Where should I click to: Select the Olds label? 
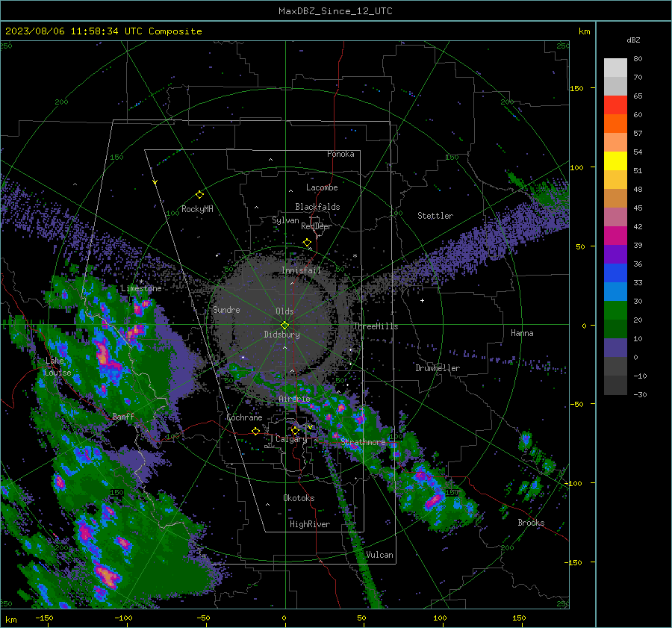[284, 311]
